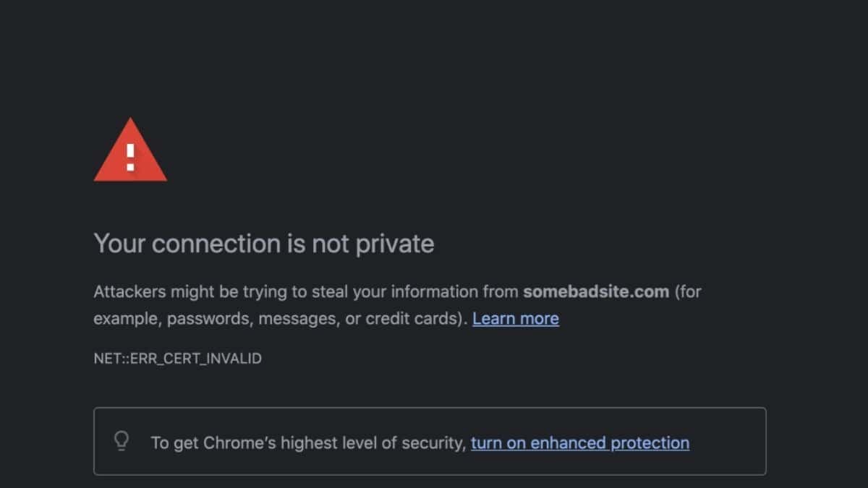Click the word "connection" in the heading
The width and height of the screenshot is (868, 488).
point(216,244)
